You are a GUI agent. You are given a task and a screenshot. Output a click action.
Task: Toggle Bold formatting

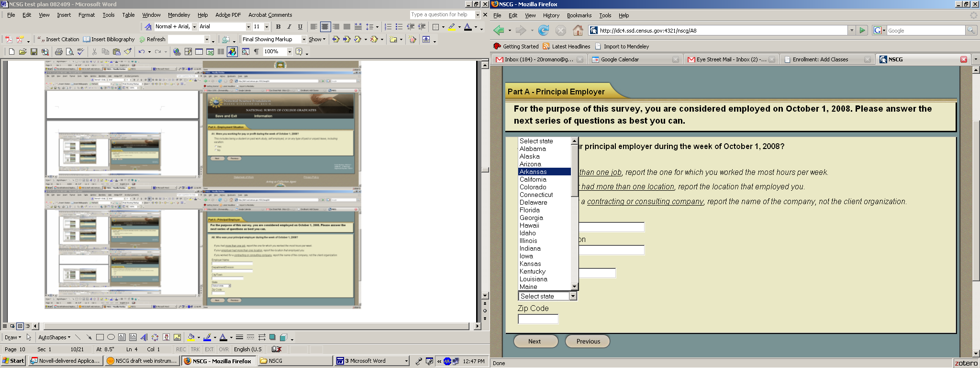point(278,27)
